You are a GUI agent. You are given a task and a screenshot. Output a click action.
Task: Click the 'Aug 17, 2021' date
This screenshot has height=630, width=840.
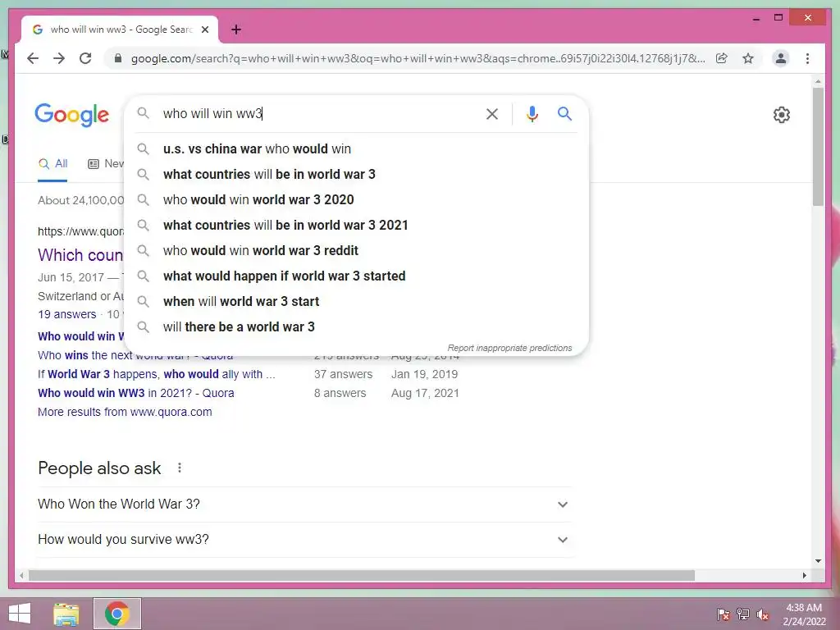point(425,393)
